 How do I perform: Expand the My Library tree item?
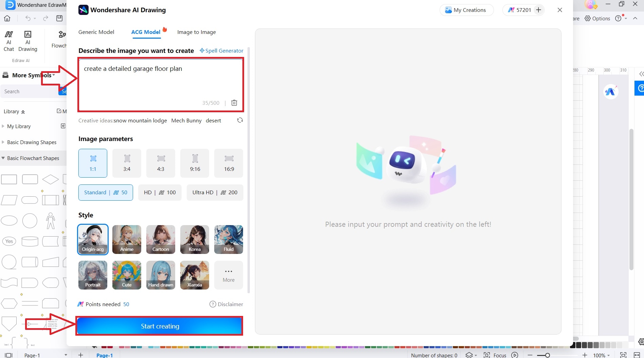(3, 126)
